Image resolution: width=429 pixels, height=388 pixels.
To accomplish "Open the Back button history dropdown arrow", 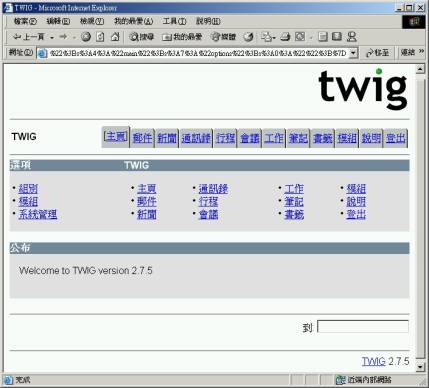I will tap(52, 37).
